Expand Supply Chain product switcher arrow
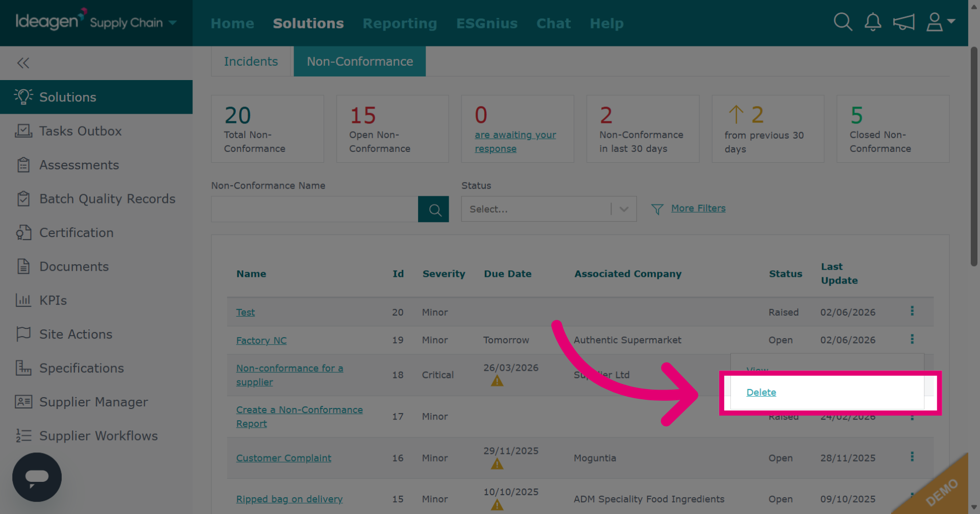This screenshot has height=514, width=980. (173, 22)
